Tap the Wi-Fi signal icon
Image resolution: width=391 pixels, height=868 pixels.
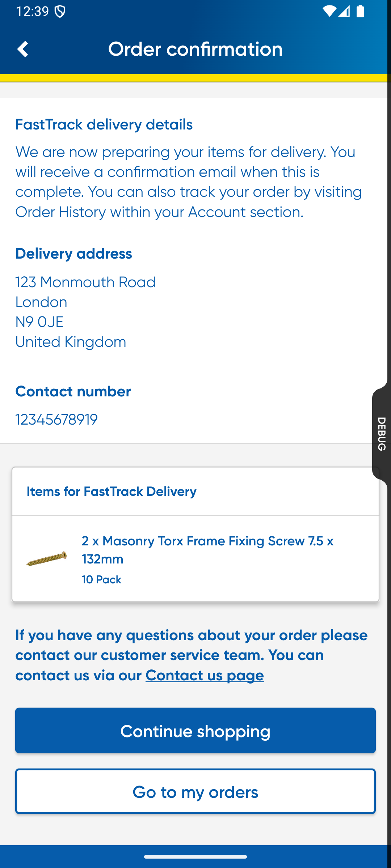click(x=329, y=11)
